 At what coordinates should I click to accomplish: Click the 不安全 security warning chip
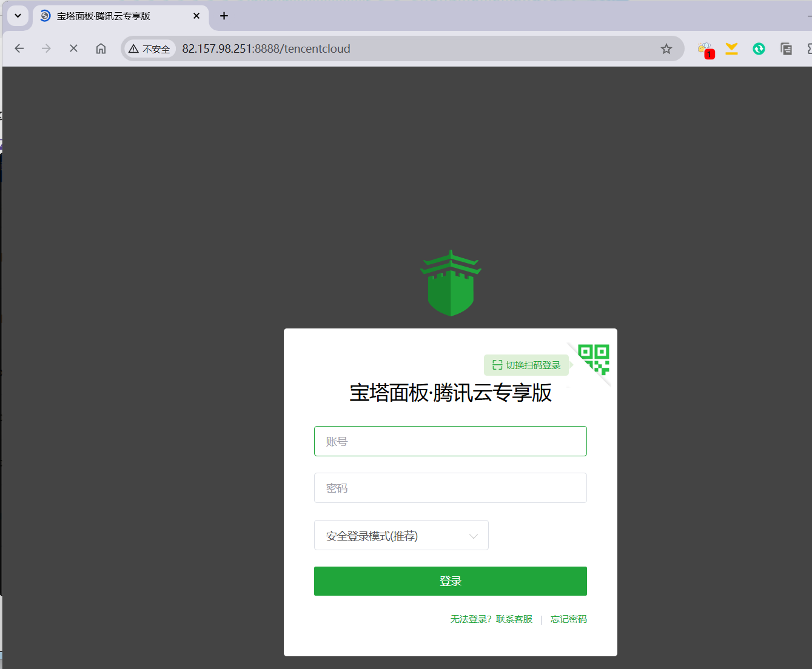[149, 49]
